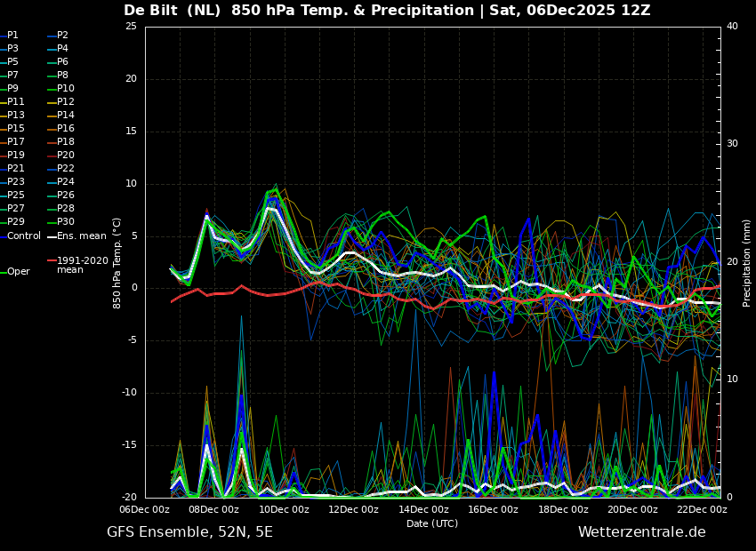Screen dimensions: 756x551
Task: Toggle the Control run legend entry
Action: point(24,236)
